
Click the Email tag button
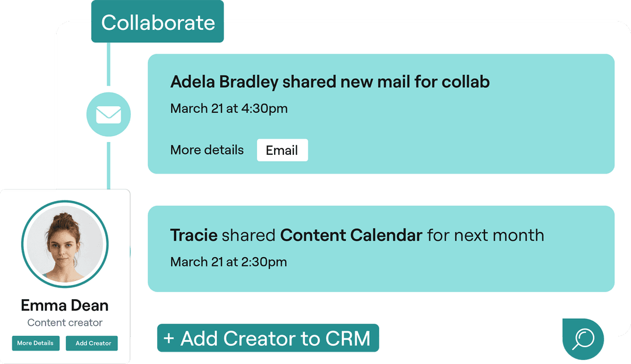pyautogui.click(x=282, y=150)
